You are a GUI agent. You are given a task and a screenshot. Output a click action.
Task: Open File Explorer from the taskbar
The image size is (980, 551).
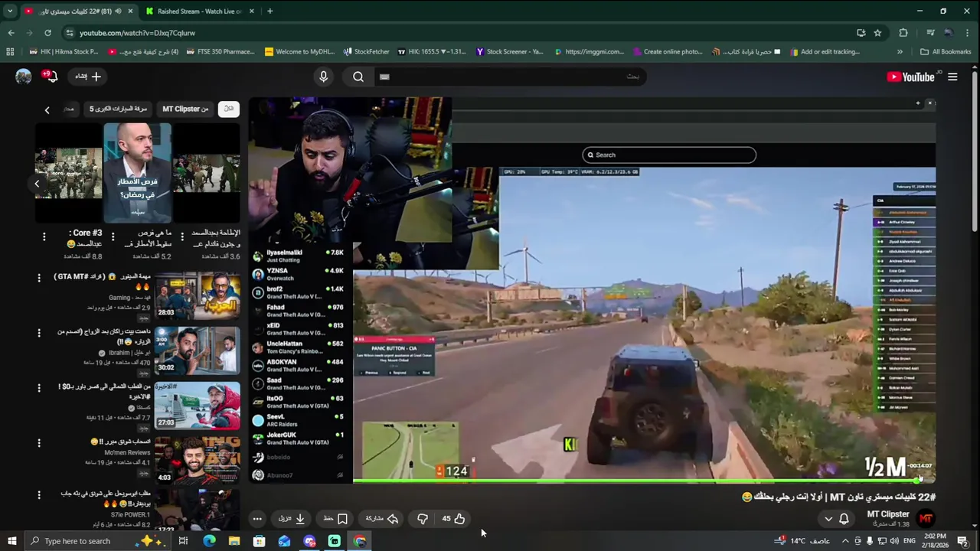pos(234,541)
